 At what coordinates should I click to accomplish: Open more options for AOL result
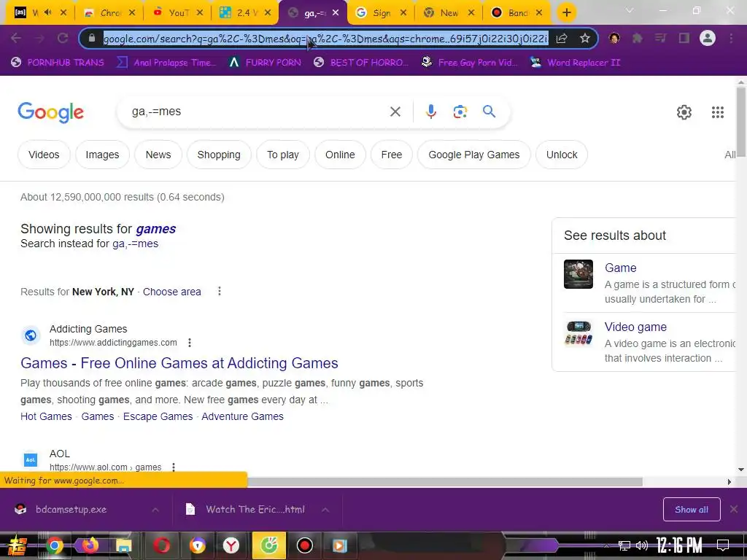point(174,467)
